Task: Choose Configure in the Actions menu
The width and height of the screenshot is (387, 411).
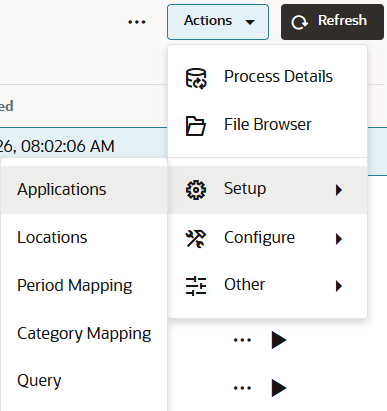Action: 267,238
